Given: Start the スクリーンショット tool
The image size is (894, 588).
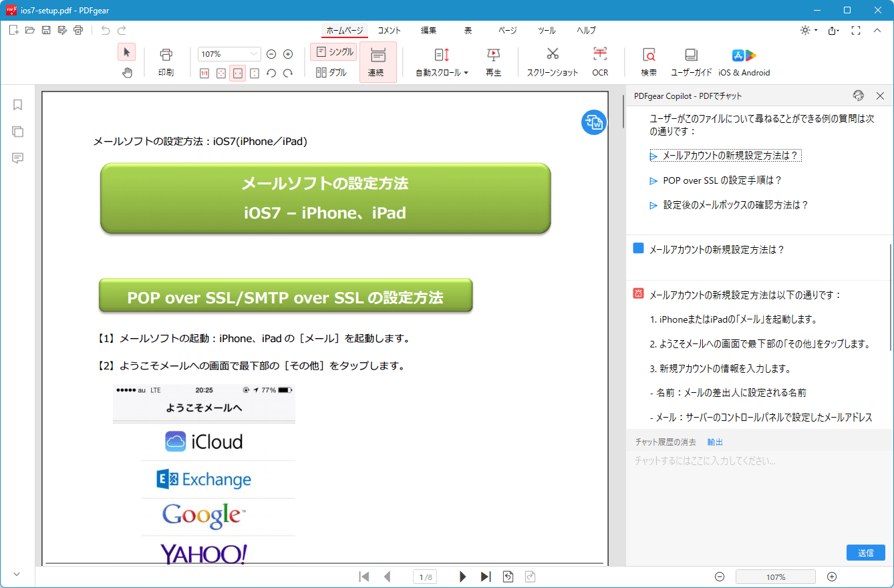Looking at the screenshot, I should coord(553,62).
